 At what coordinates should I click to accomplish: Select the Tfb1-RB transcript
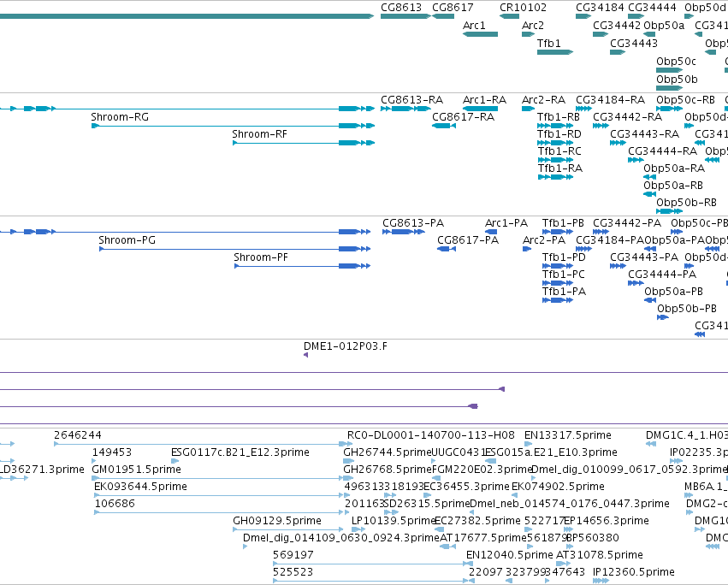coord(555,126)
